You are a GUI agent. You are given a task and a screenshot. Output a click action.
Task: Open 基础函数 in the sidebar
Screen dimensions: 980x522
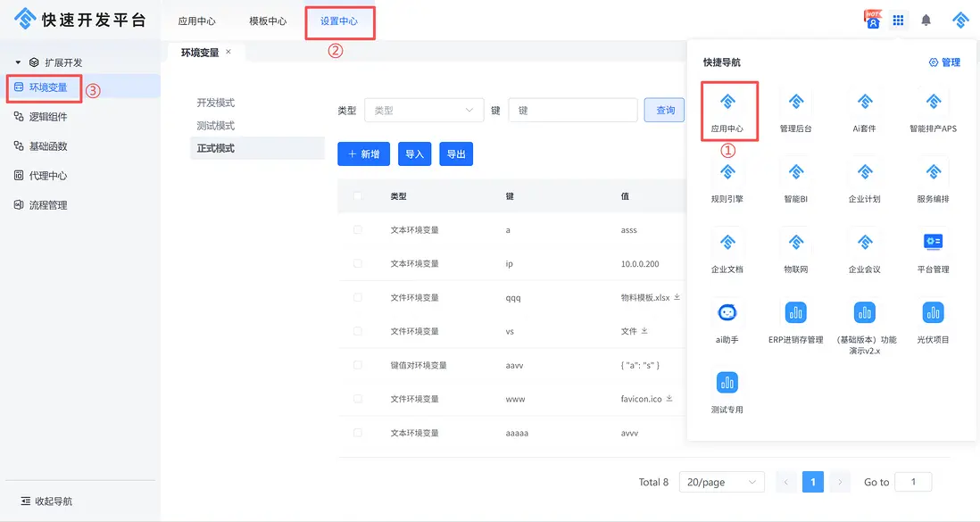pos(48,146)
